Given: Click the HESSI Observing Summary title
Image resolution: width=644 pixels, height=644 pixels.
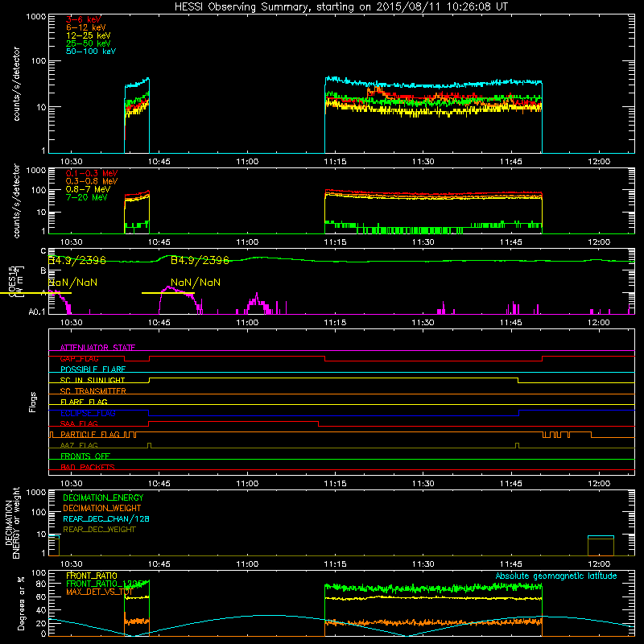Looking at the screenshot, I should [341, 7].
